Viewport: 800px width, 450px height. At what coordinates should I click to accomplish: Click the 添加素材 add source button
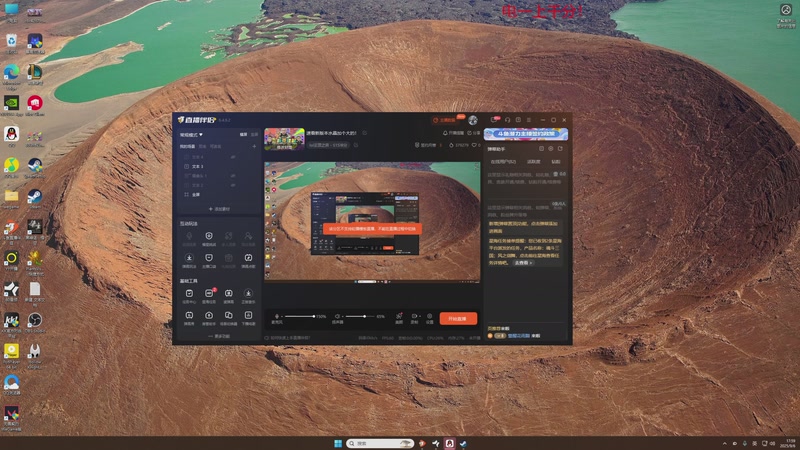point(219,209)
